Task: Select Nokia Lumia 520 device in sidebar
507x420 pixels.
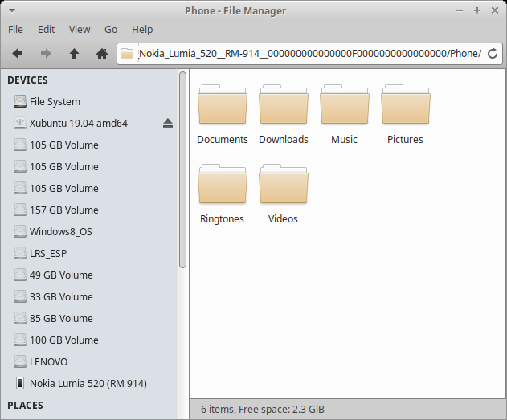Action: (88, 383)
